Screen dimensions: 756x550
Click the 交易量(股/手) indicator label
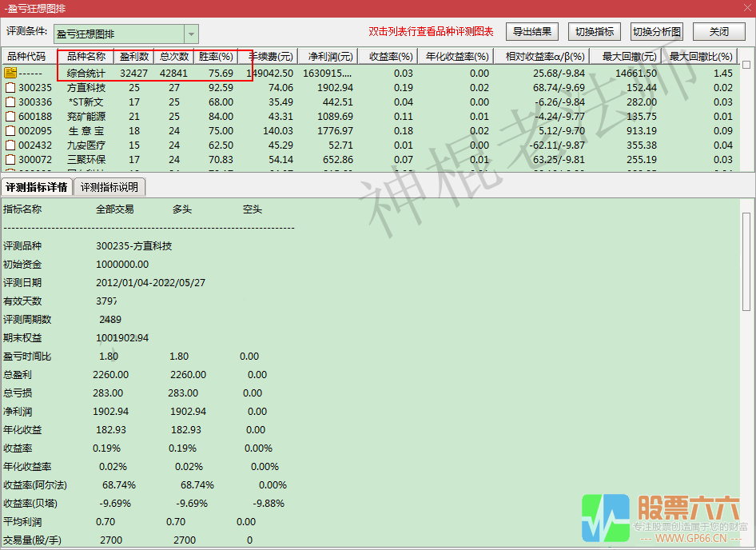[32, 540]
